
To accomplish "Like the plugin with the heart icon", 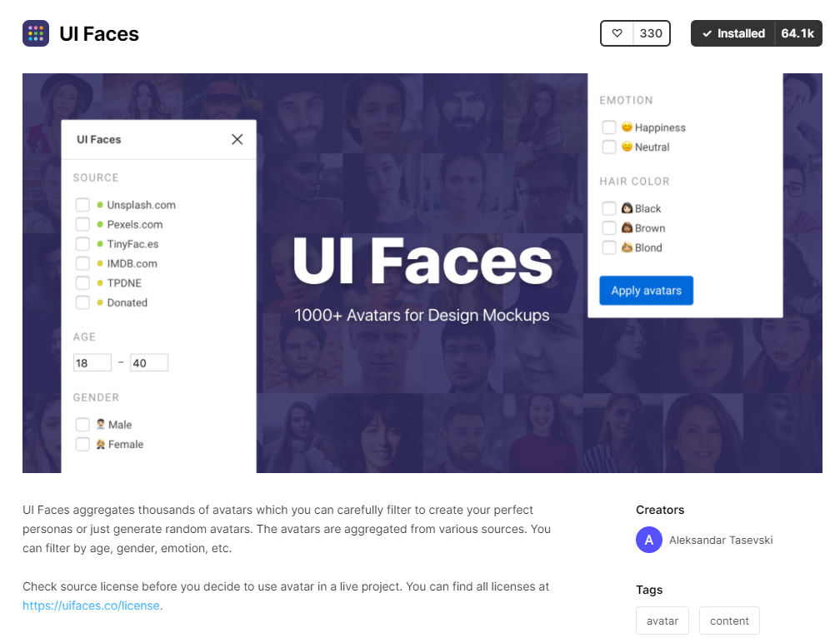I will (x=617, y=33).
